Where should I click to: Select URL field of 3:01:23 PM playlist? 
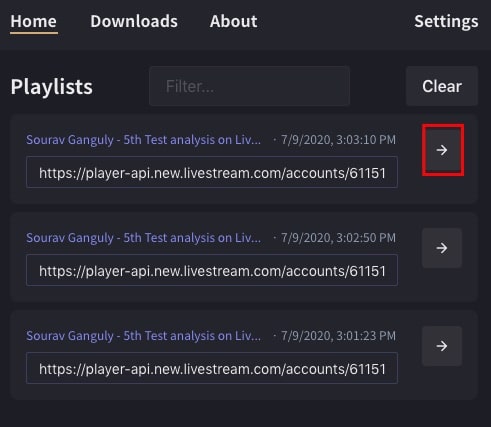(x=212, y=368)
